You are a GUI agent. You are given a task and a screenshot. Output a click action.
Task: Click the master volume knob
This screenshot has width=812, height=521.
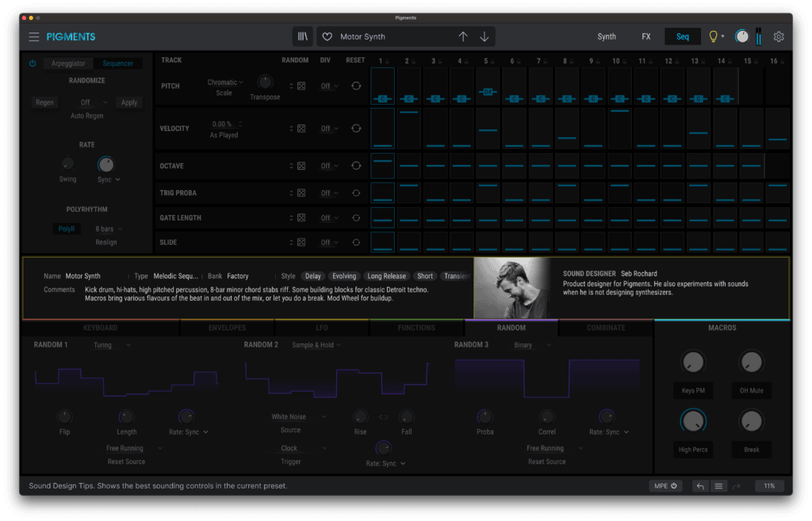pos(741,36)
